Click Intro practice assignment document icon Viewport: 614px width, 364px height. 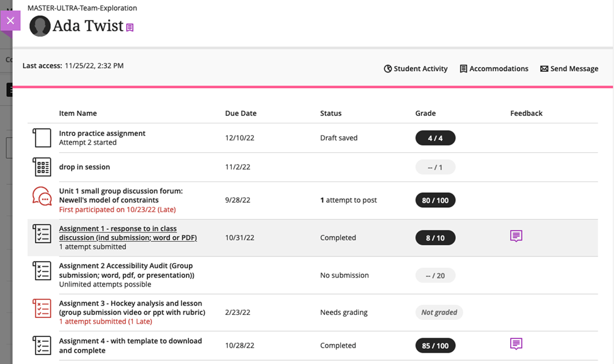pyautogui.click(x=42, y=138)
